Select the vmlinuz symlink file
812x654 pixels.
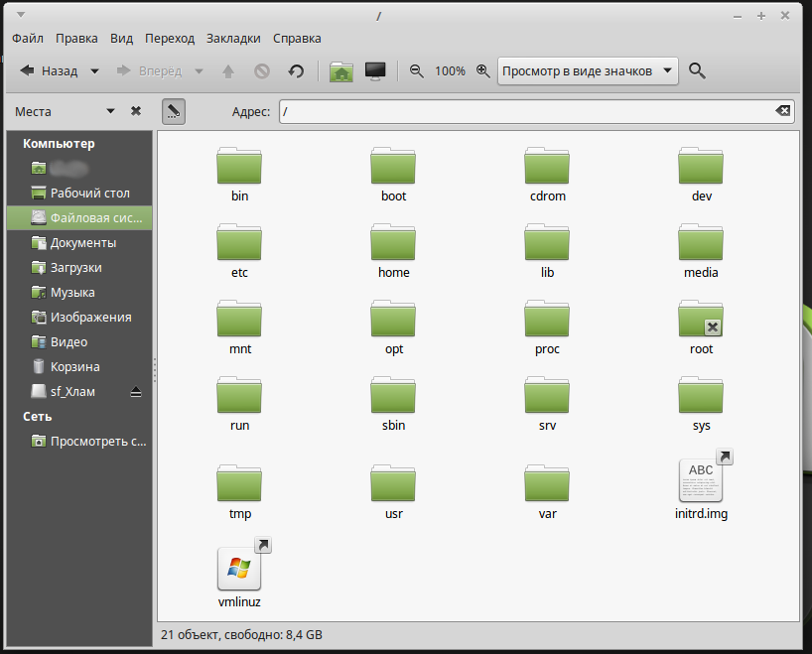[239, 568]
